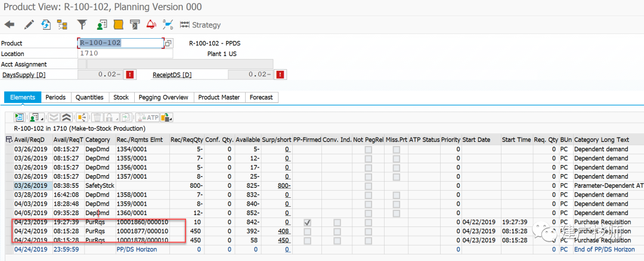
Task: Toggle PP-Firmed checkbox for PurRqs 10001877/000010
Action: pyautogui.click(x=307, y=231)
